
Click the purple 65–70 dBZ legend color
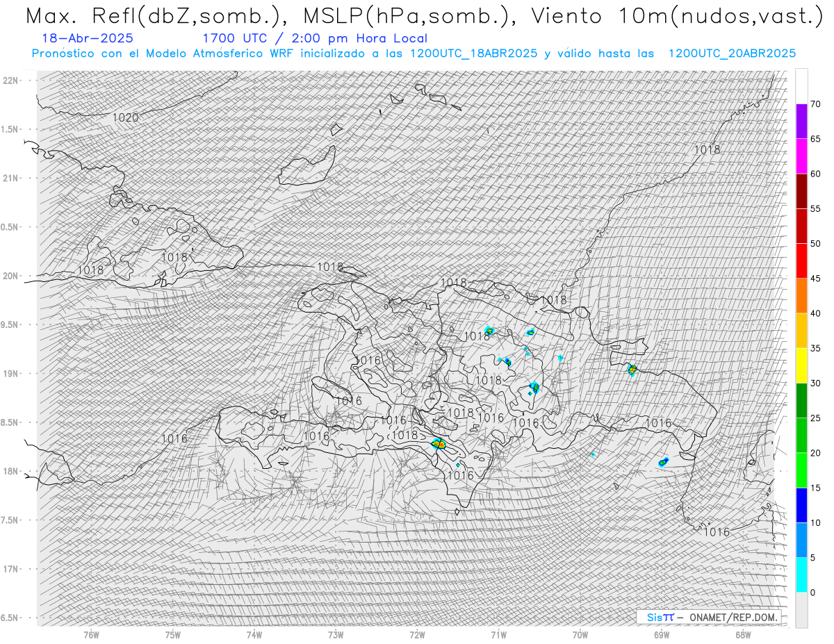coord(801,121)
